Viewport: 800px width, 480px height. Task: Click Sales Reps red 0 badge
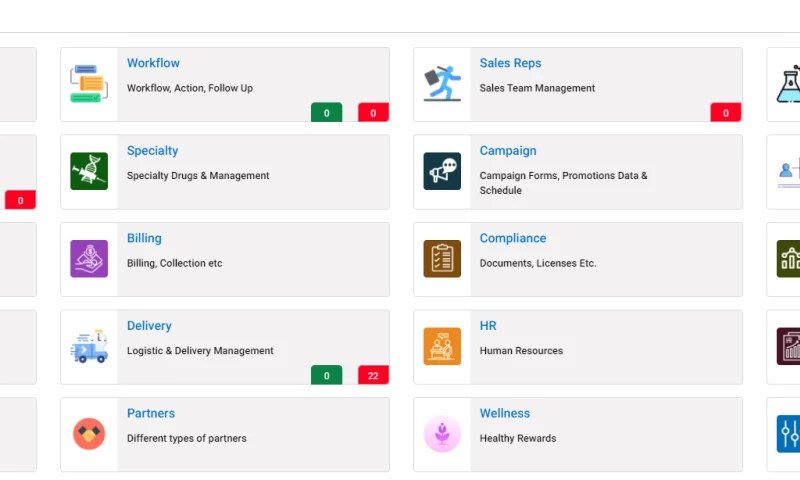tap(726, 113)
